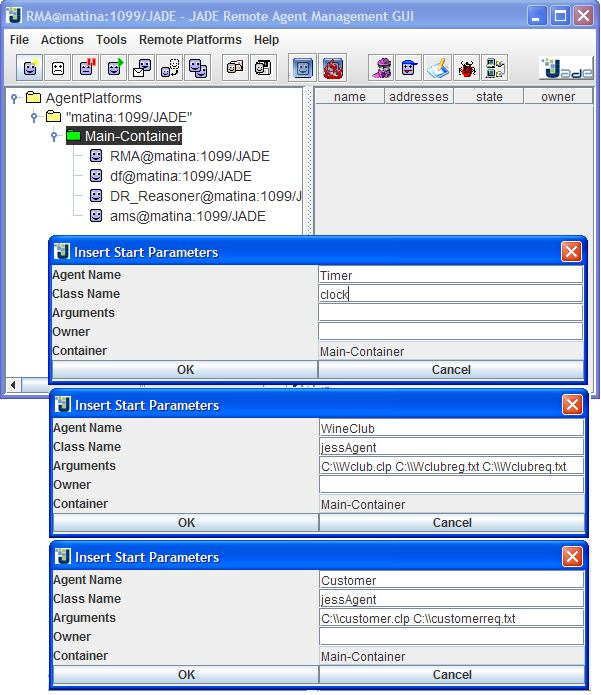Click the Class Name field containing clock
The width and height of the screenshot is (601, 695).
tap(450, 294)
